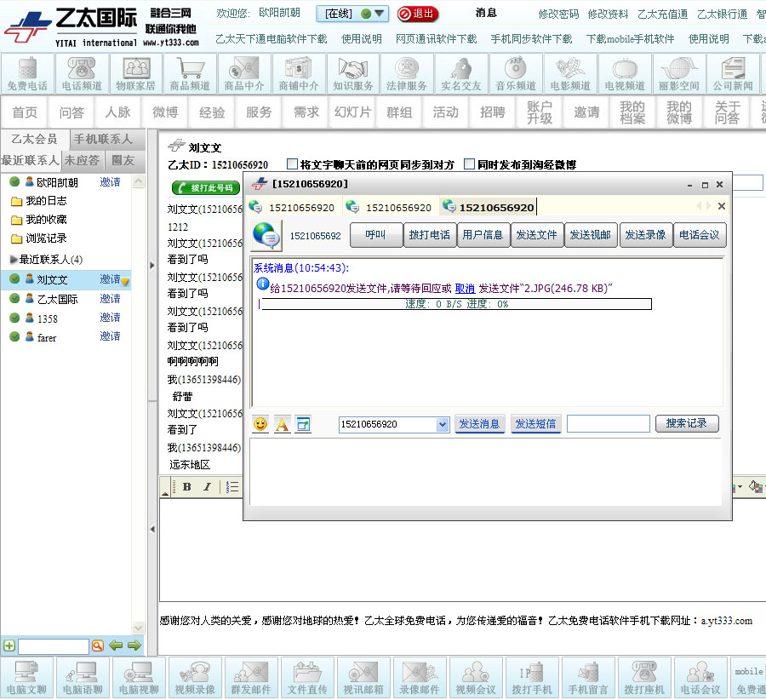Switch to the 乙太会员 tab
Screen dimensions: 766x700
(34, 140)
